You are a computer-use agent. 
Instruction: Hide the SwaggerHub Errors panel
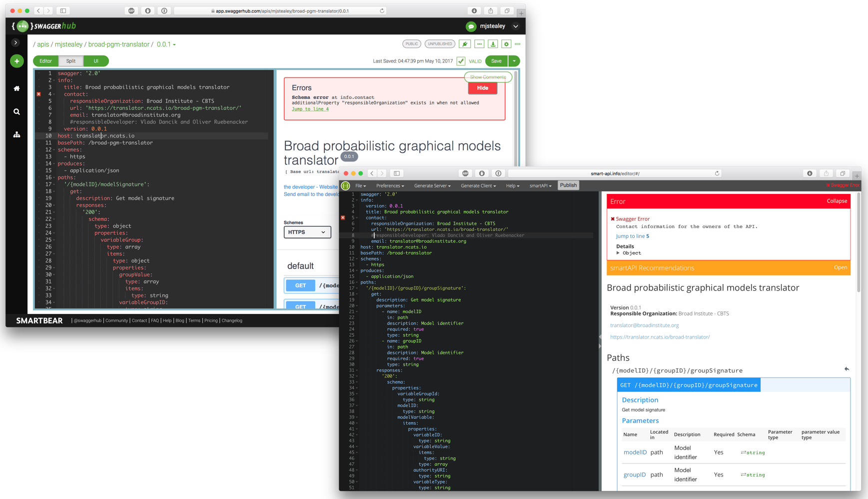[x=483, y=88]
